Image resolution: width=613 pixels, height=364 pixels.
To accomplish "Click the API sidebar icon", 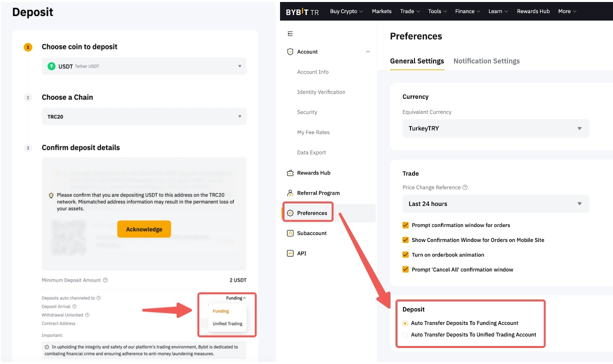I will 290,253.
